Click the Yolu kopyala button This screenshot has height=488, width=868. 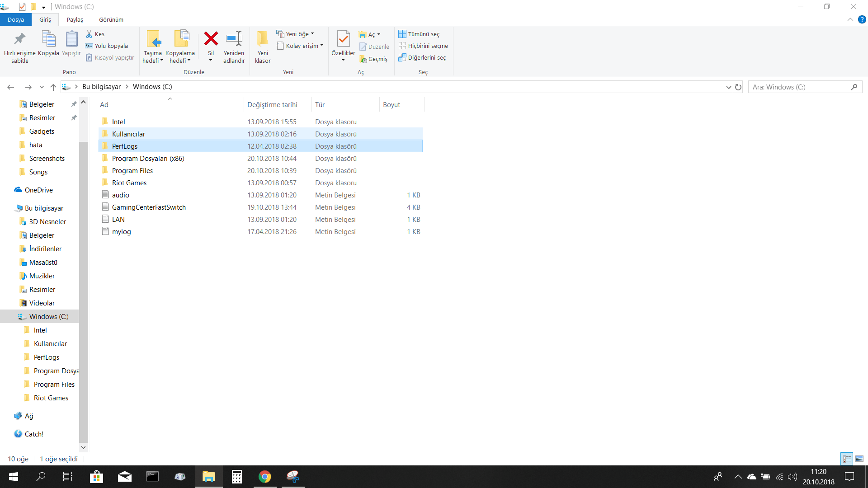(107, 46)
